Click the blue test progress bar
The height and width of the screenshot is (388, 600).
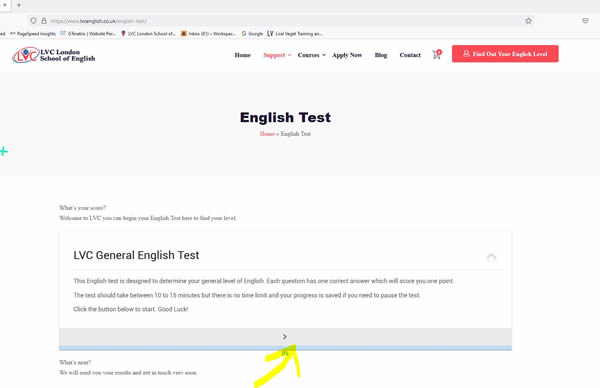pyautogui.click(x=285, y=348)
